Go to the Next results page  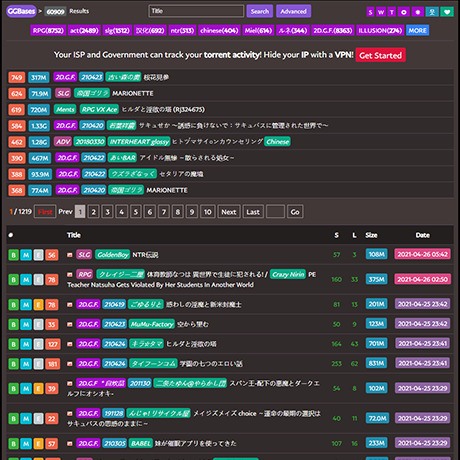tap(229, 212)
